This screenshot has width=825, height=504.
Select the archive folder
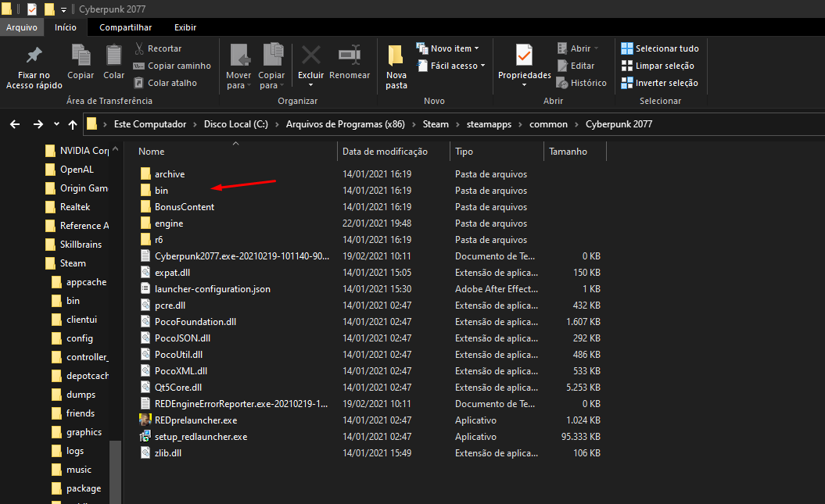click(x=170, y=174)
